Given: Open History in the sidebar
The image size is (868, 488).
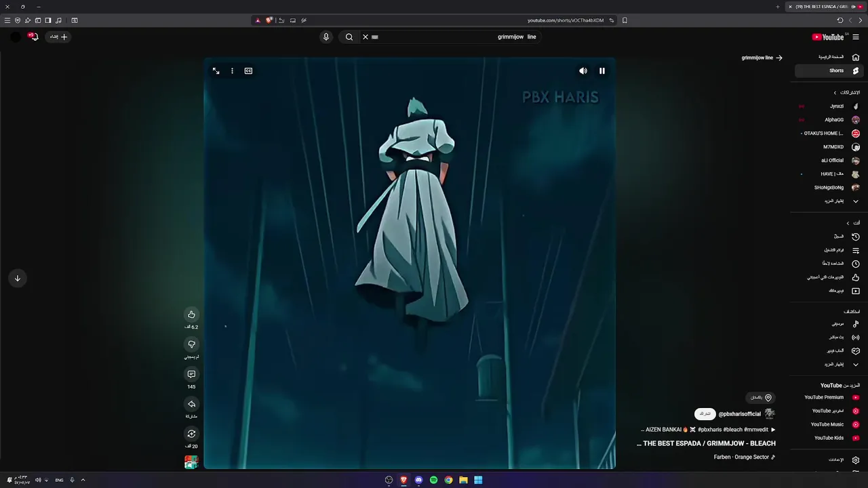Looking at the screenshot, I should (829, 237).
